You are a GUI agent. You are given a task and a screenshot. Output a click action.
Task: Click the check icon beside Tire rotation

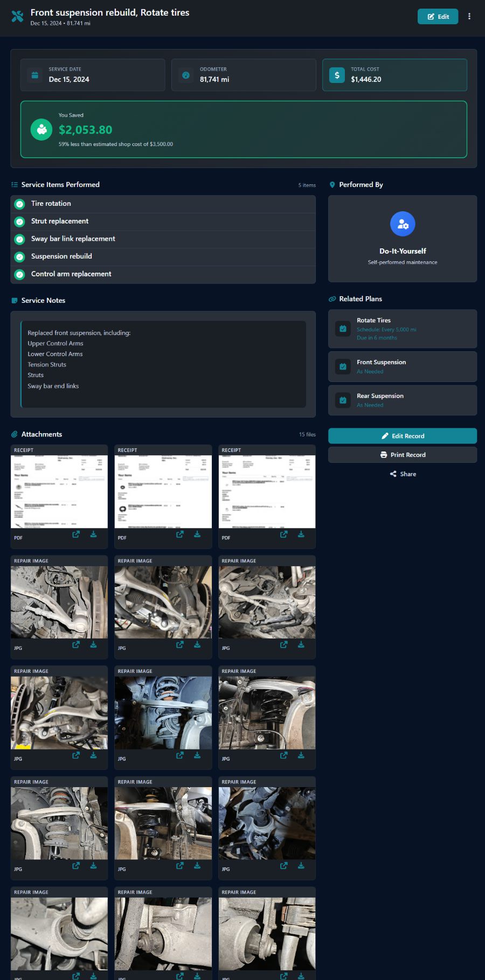[20, 204]
